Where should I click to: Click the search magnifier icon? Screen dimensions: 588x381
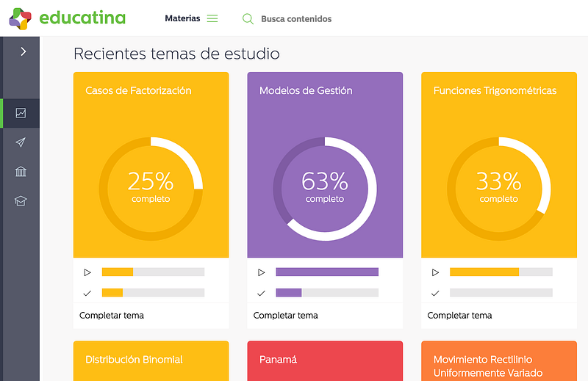248,19
